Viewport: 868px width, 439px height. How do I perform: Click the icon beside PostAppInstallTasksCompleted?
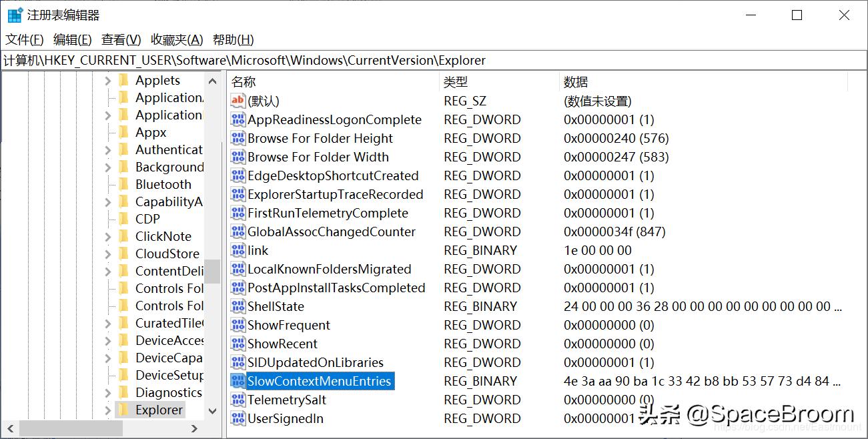click(x=238, y=288)
